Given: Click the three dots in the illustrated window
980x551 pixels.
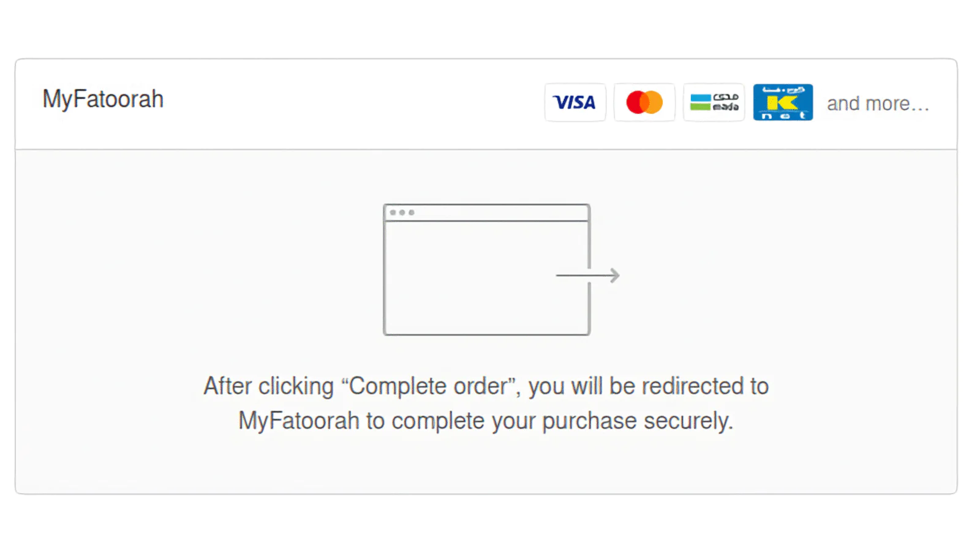Looking at the screenshot, I should (x=402, y=212).
